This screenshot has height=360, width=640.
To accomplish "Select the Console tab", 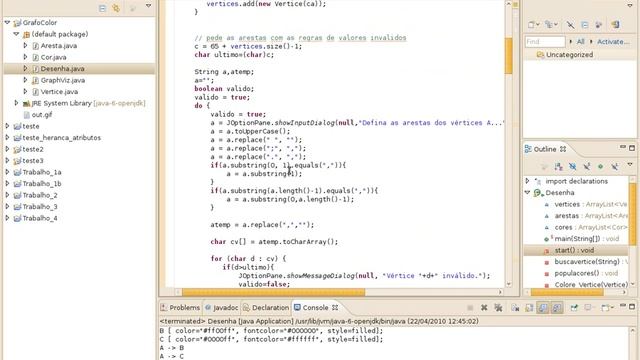I will pos(316,307).
